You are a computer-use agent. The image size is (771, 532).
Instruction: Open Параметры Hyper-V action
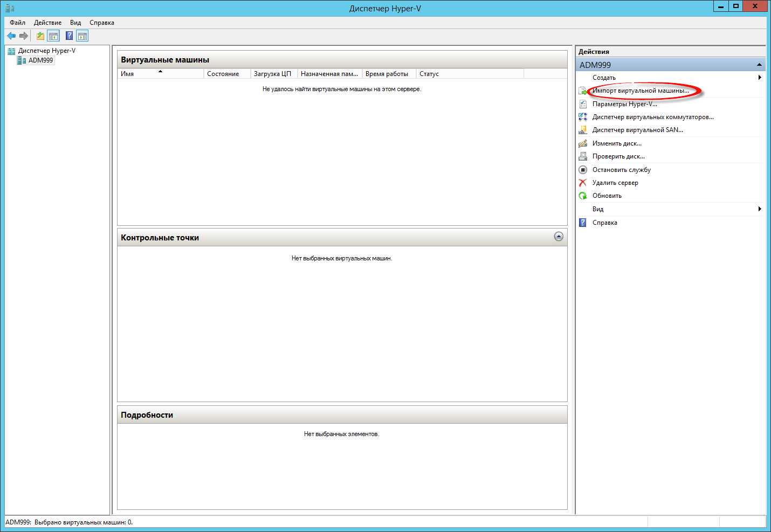pyautogui.click(x=625, y=104)
